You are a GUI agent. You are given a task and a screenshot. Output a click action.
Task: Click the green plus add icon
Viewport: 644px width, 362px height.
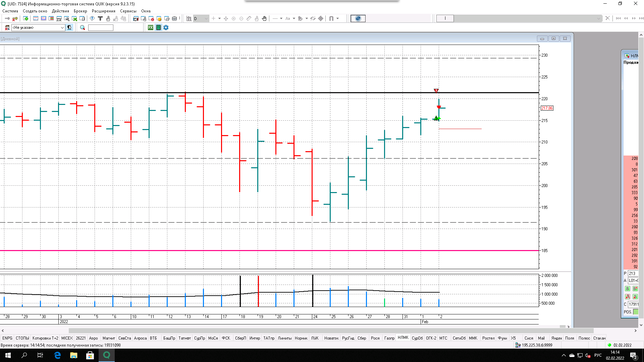(25, 18)
